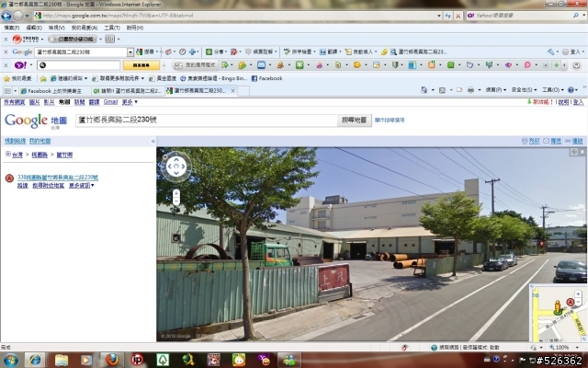
Task: Click the yellow highlighter icon in Google Toolbar
Action: coord(384,52)
